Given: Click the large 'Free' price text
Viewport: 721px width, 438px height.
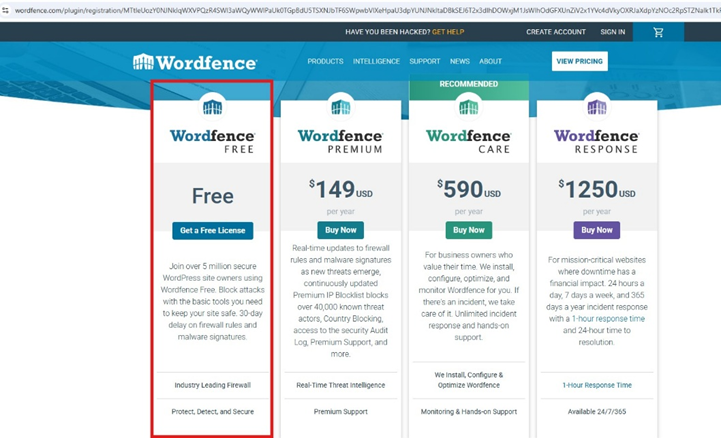Looking at the screenshot, I should pos(212,196).
